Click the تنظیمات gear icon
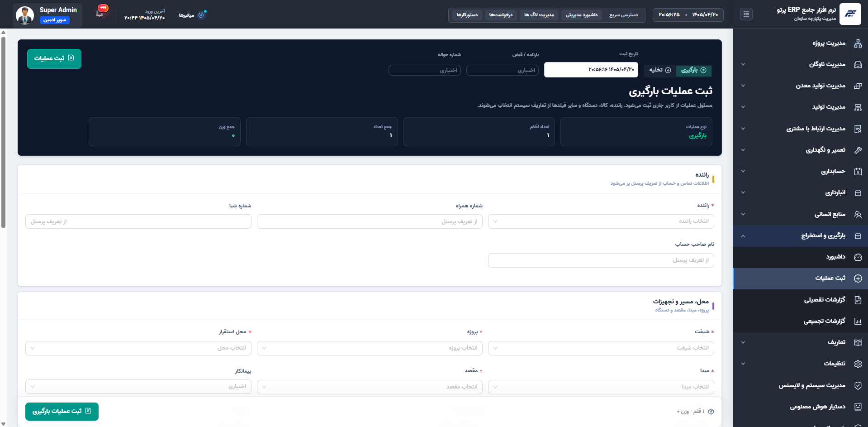This screenshot has height=427, width=868. [858, 364]
